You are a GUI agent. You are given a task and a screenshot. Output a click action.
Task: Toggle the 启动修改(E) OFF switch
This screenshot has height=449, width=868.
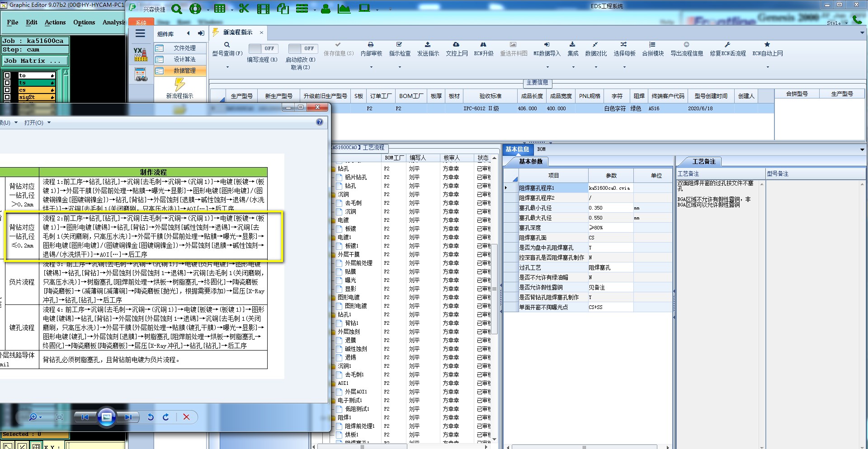coord(303,48)
